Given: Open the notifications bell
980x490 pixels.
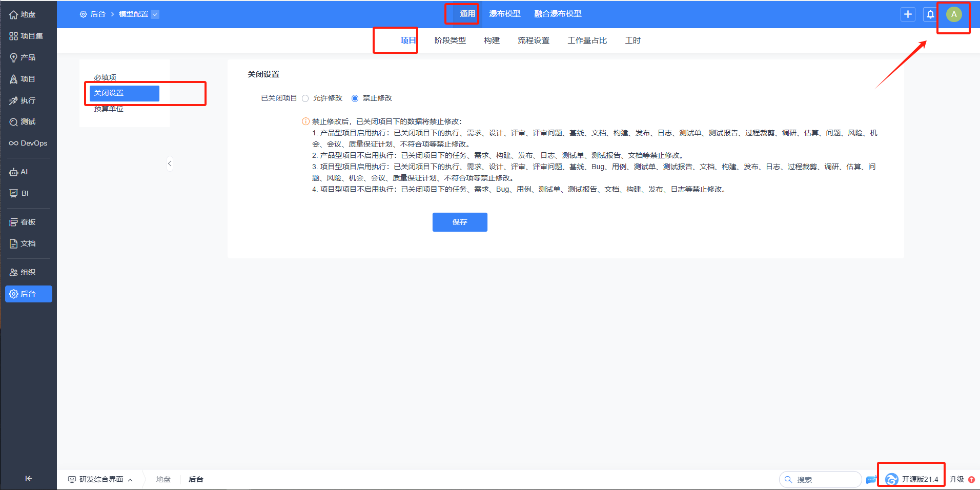Looking at the screenshot, I should 930,14.
